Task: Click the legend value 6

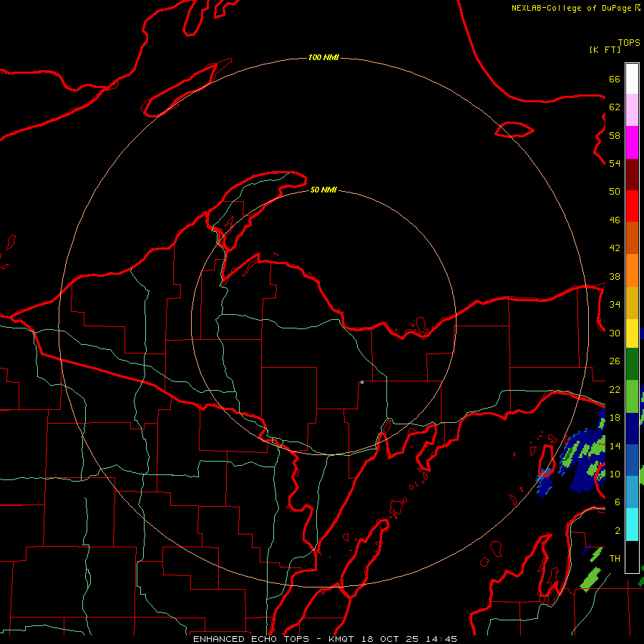Action: [x=617, y=502]
